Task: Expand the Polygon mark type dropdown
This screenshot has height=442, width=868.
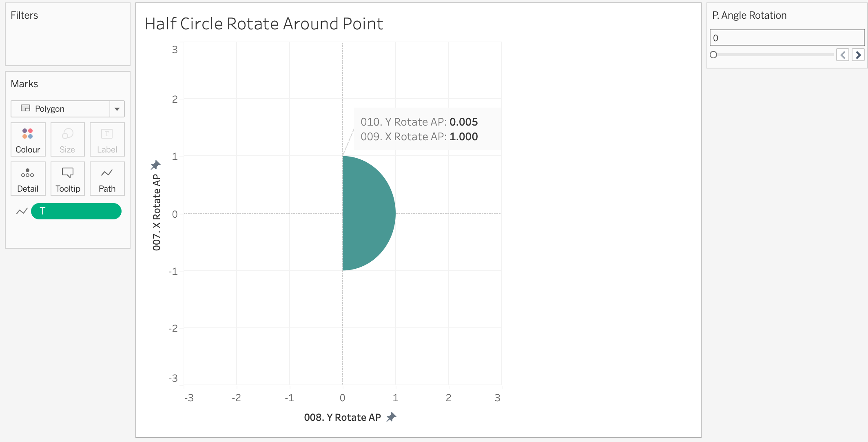Action: (60, 109)
